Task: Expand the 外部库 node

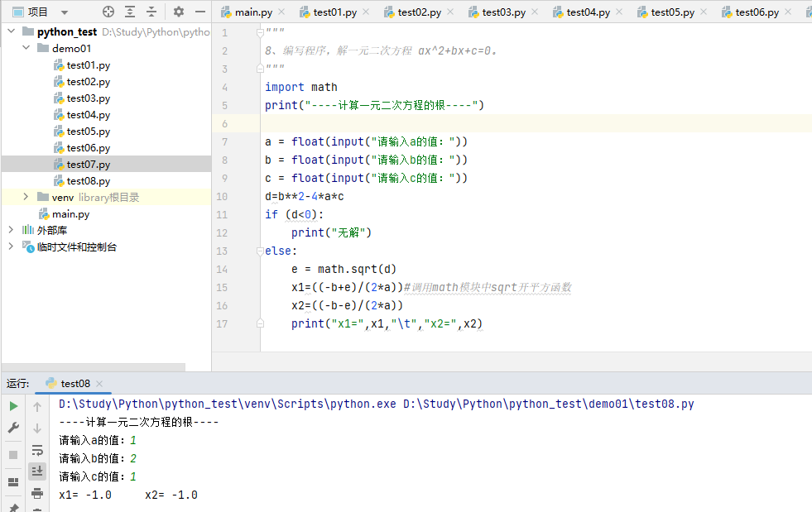Action: pyautogui.click(x=11, y=230)
